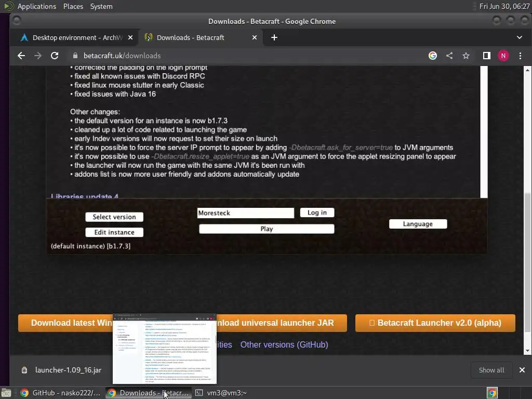Image resolution: width=532 pixels, height=399 pixels.
Task: Click download universal launcher JAR button
Action: click(282, 323)
